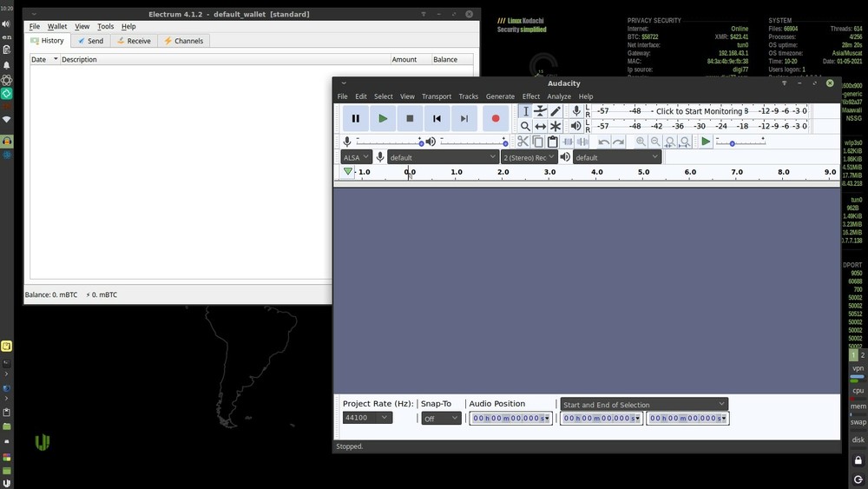Select the Envelope tool
The width and height of the screenshot is (868, 489).
coord(540,111)
